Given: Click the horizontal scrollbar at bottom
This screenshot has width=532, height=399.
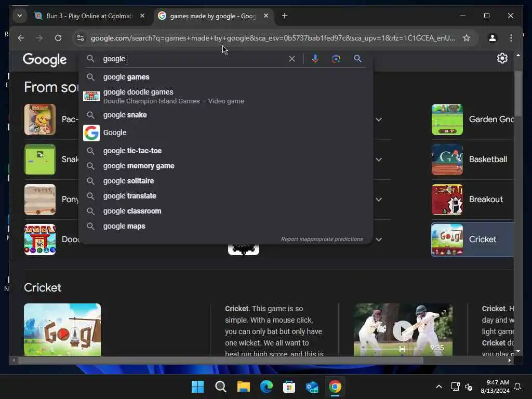Looking at the screenshot, I should point(220,361).
